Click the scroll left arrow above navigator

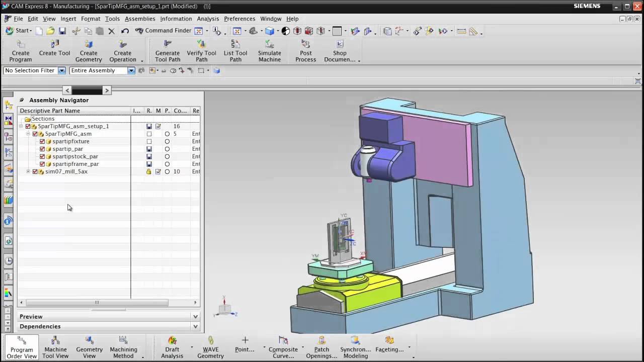click(67, 90)
